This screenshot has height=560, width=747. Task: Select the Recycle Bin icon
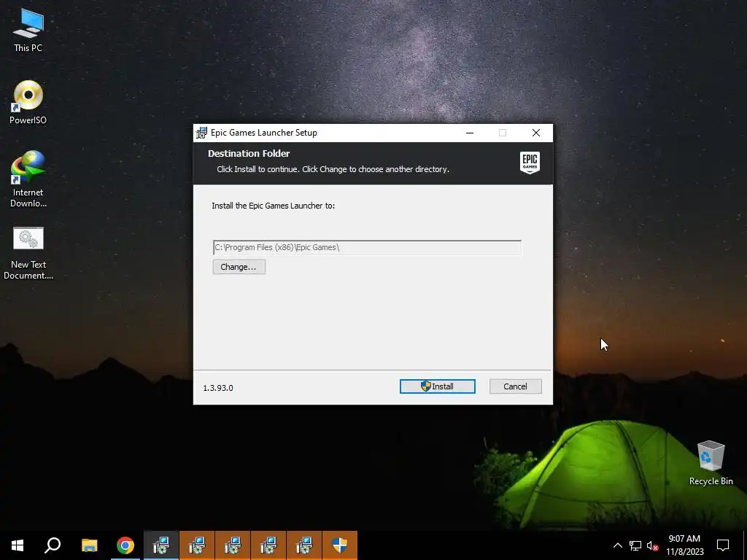point(711,463)
